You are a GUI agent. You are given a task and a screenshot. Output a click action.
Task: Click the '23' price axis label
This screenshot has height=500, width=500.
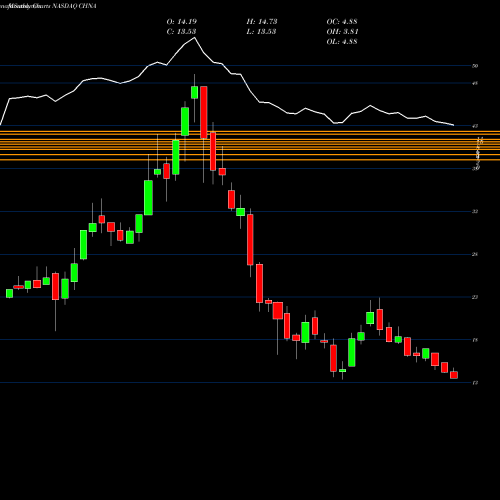(475, 297)
